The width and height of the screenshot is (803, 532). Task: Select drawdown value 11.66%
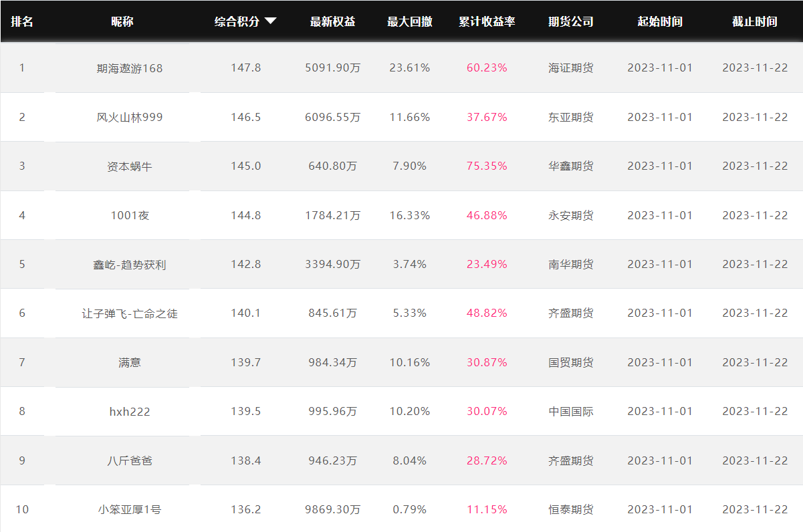(410, 117)
